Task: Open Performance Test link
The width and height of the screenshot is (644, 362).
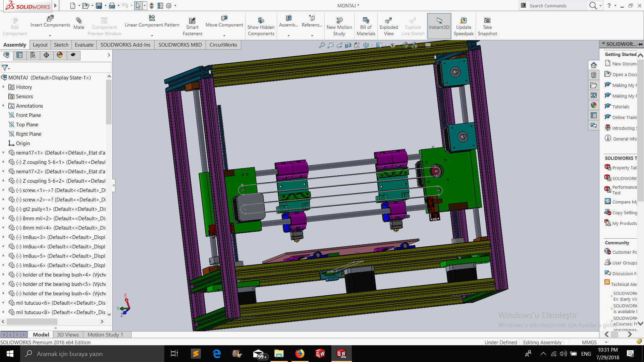Action: click(x=624, y=190)
